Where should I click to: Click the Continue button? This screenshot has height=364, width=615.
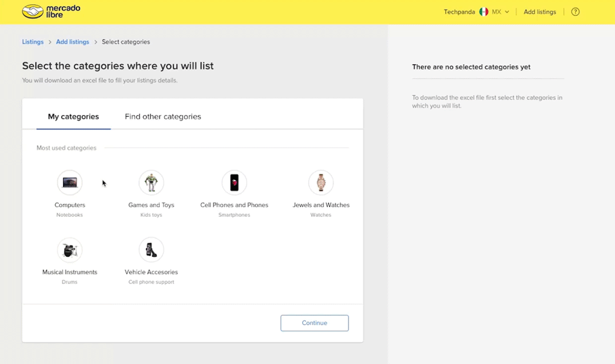click(314, 323)
